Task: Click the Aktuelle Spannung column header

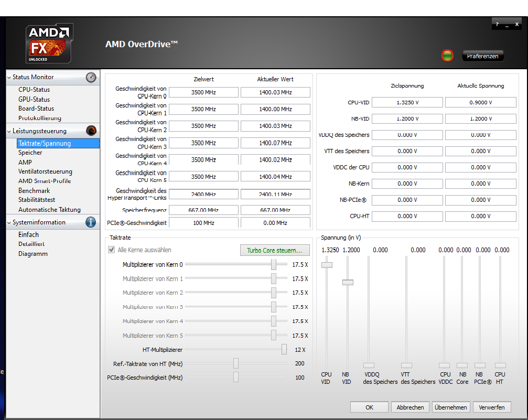Action: [x=480, y=85]
